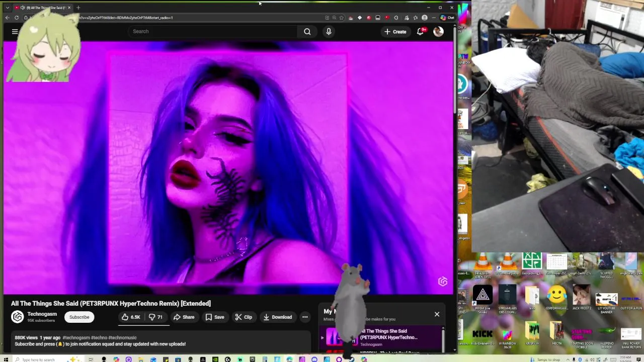Screen dimensions: 644x362
Task: Dislike the video with 71 dislikes
Action: point(156,317)
